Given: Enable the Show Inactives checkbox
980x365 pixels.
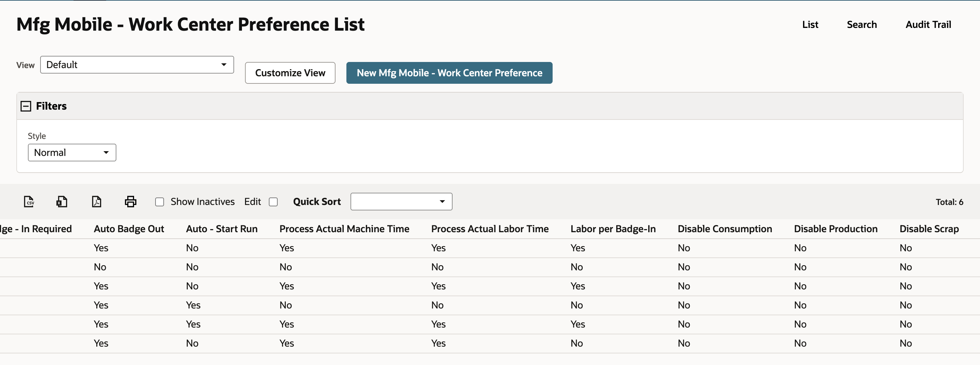Looking at the screenshot, I should 159,202.
